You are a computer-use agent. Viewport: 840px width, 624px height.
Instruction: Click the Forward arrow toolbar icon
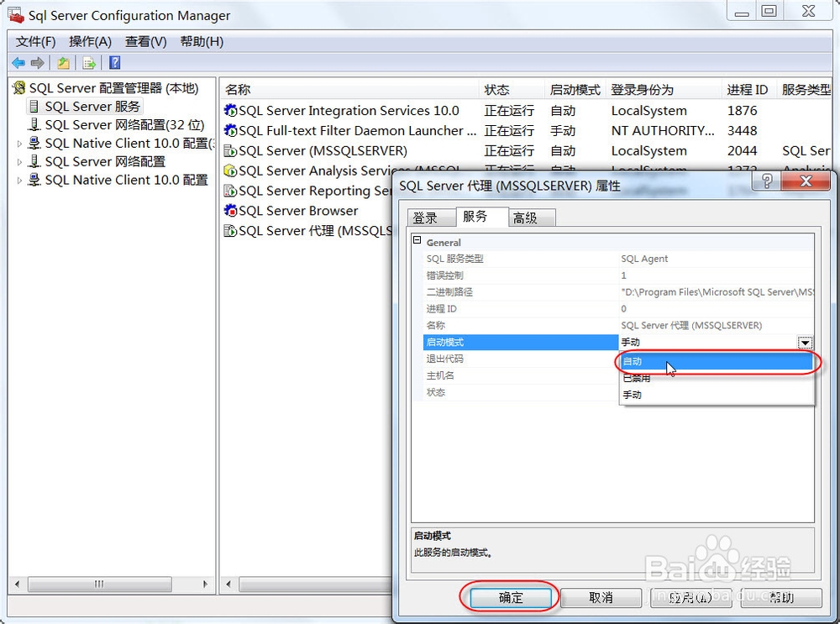tap(38, 63)
